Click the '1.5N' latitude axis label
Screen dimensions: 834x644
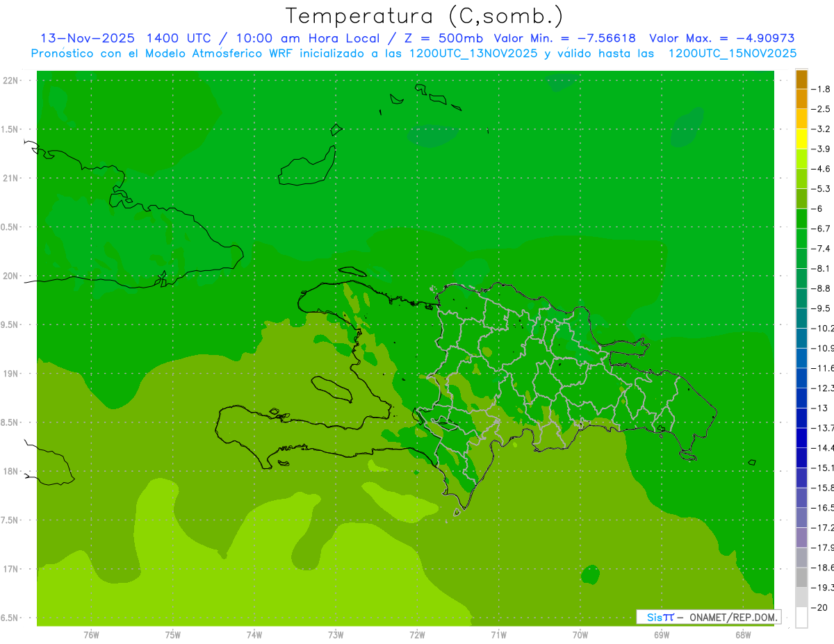click(x=10, y=129)
